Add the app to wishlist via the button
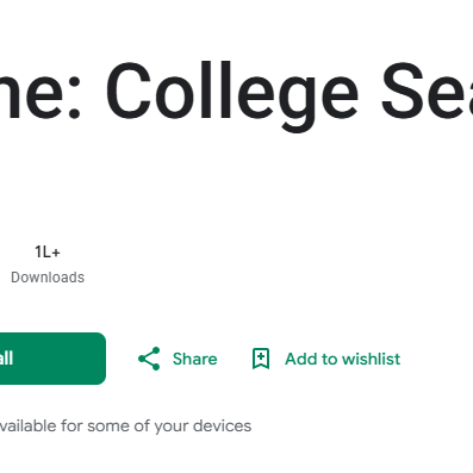The image size is (473, 473). click(326, 359)
